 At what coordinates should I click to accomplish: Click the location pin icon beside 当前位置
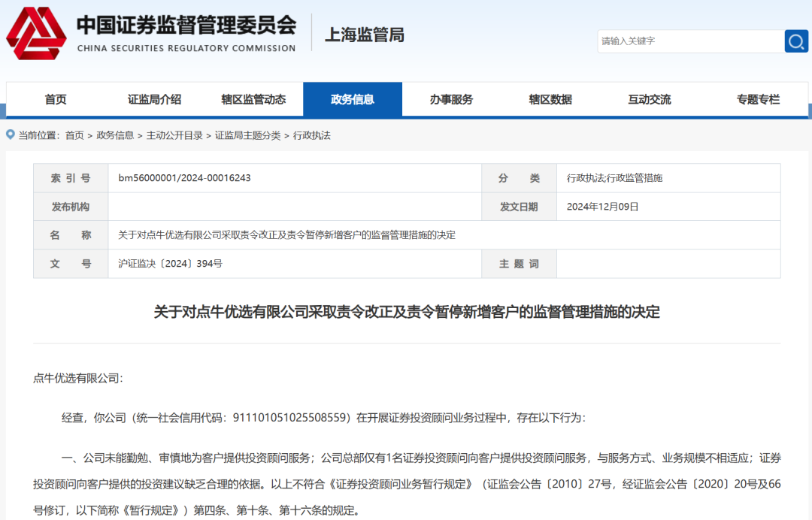[11, 135]
